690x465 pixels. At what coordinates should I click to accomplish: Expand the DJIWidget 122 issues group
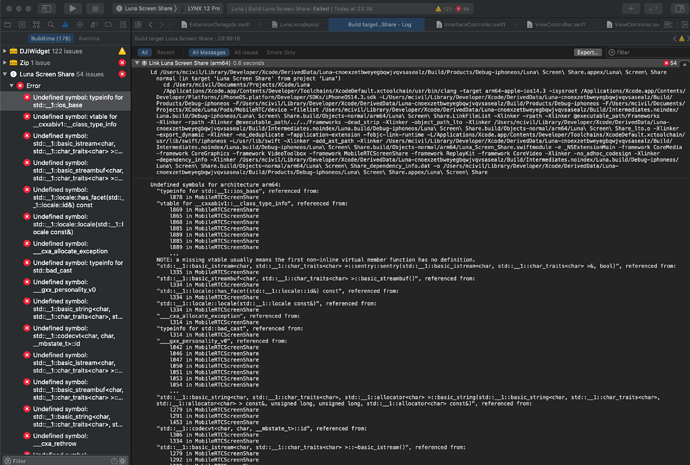5,51
